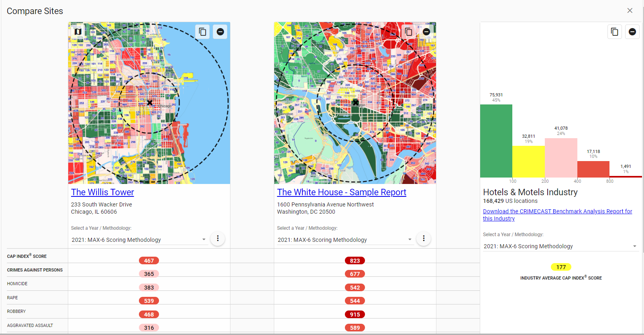Open The White House - Sample Report link
The image size is (644, 335).
(341, 192)
